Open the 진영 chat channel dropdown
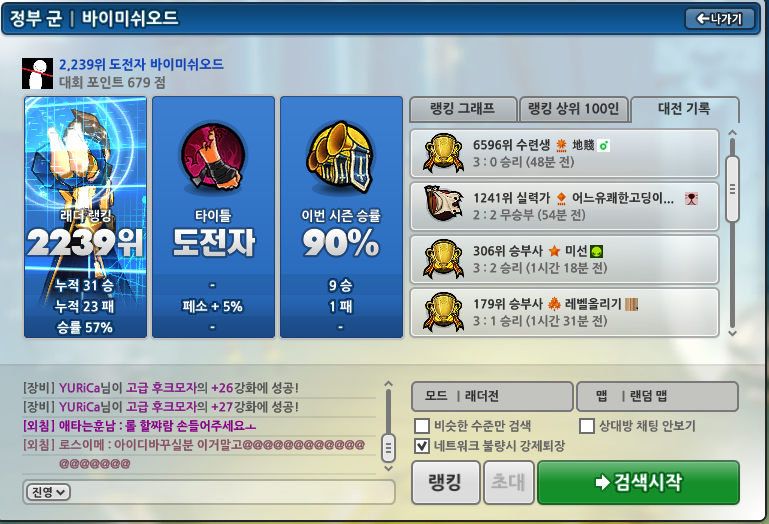 coord(49,492)
